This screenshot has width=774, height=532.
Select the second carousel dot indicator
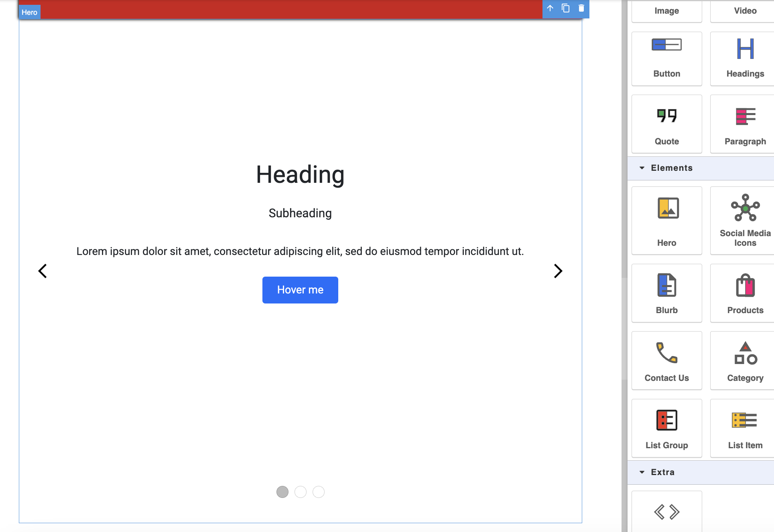(301, 492)
